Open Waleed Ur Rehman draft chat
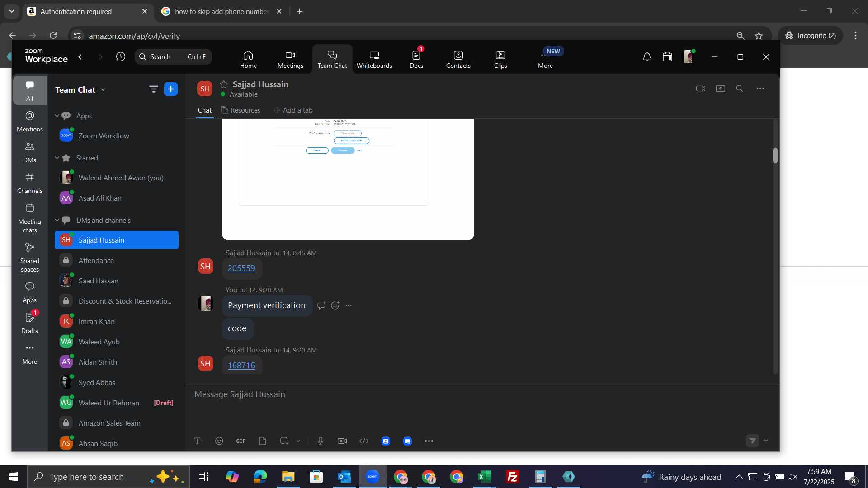 pos(117,403)
